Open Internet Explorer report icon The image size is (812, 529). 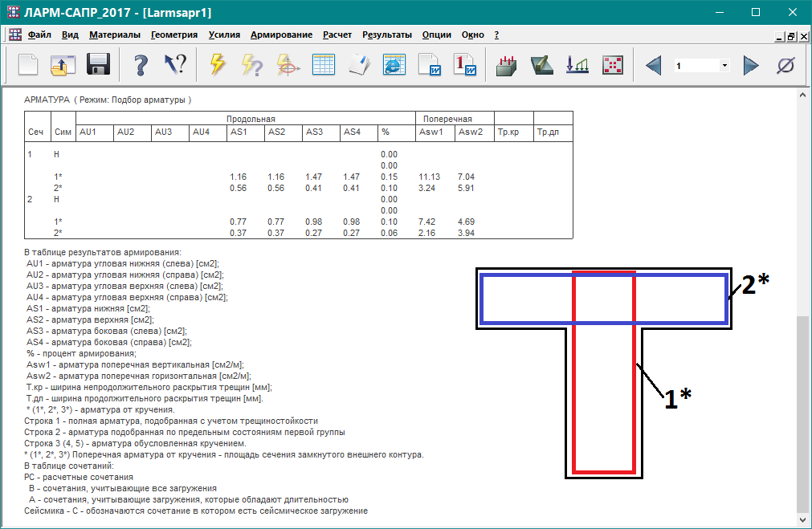[x=394, y=65]
